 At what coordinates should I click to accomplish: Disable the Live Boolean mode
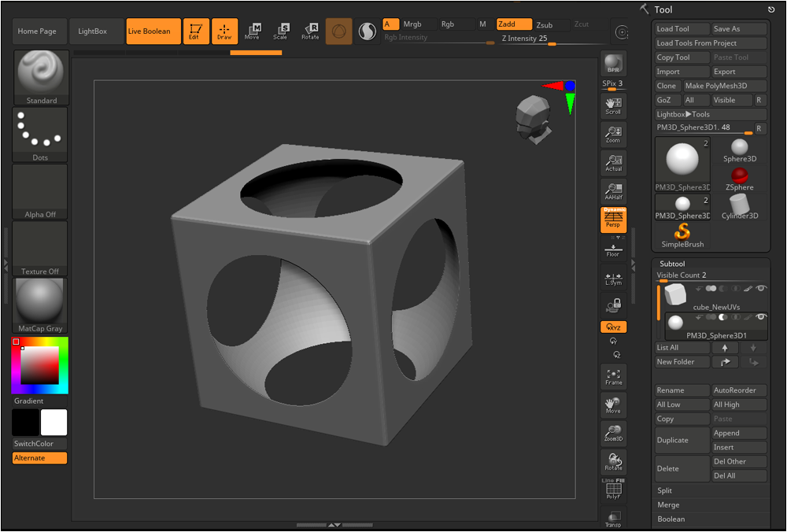(153, 31)
